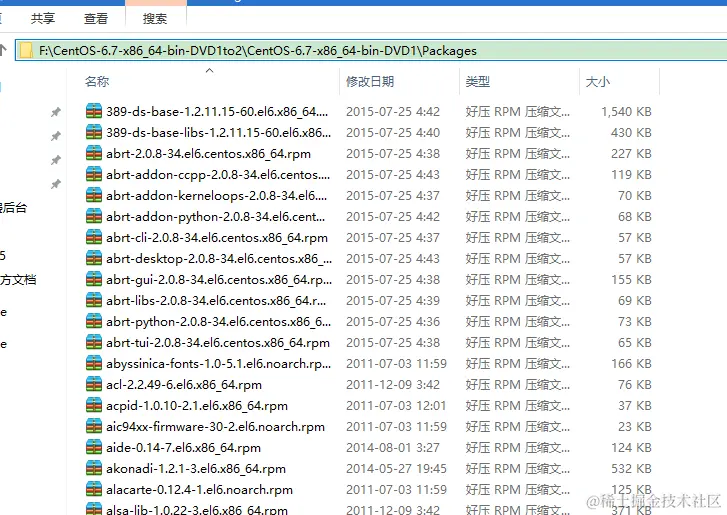727x515 pixels.
Task: Click the date 2015-07-25 4:39
Action: [392, 300]
